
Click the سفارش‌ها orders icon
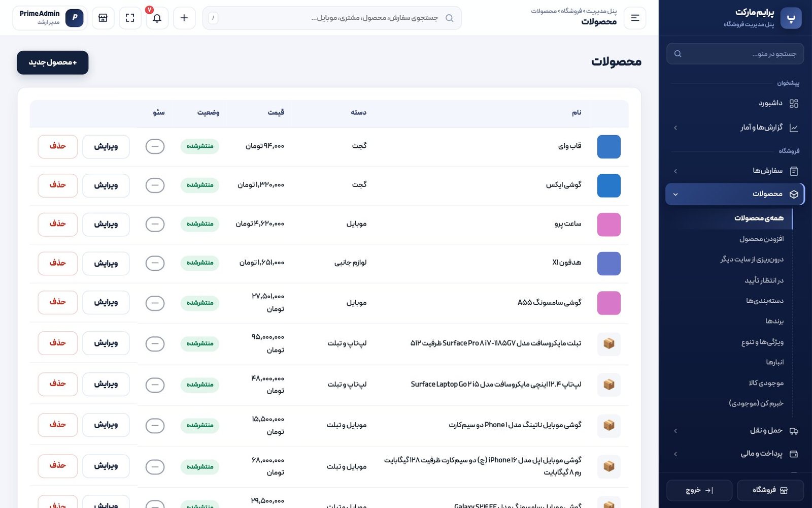pyautogui.click(x=794, y=171)
